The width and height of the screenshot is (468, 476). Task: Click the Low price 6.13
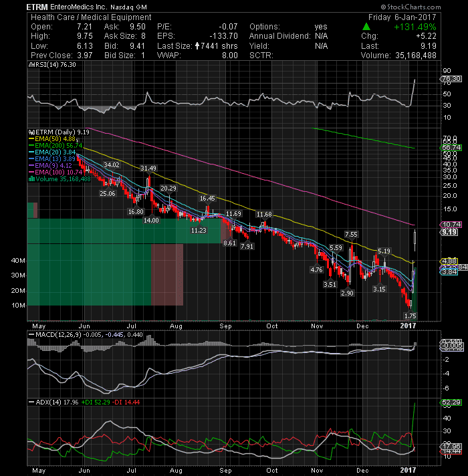(x=84, y=46)
